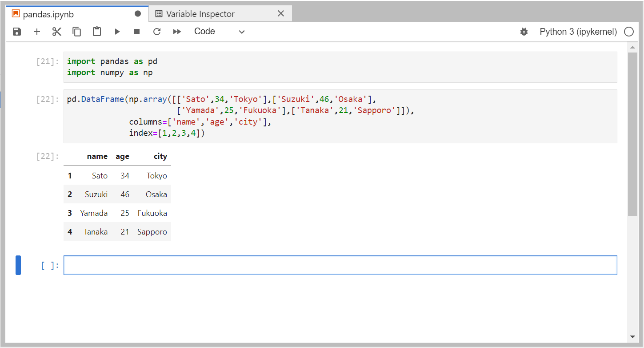644x348 pixels.
Task: Paste a cell from the clipboard
Action: 96,31
